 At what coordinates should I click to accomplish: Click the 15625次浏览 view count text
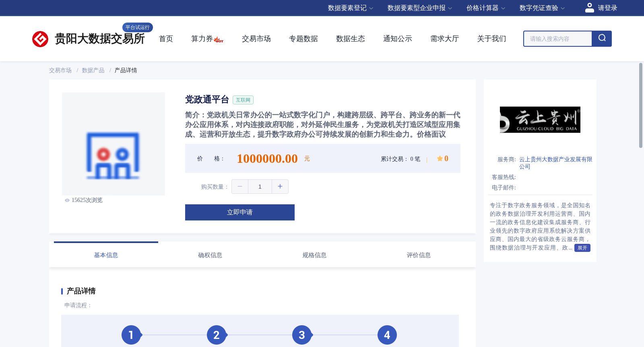[x=87, y=200]
